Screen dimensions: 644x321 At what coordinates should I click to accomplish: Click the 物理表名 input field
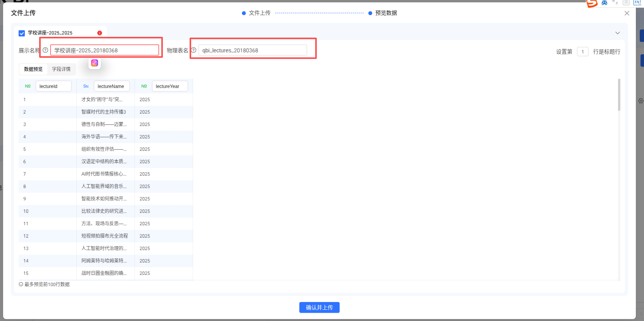pyautogui.click(x=252, y=50)
